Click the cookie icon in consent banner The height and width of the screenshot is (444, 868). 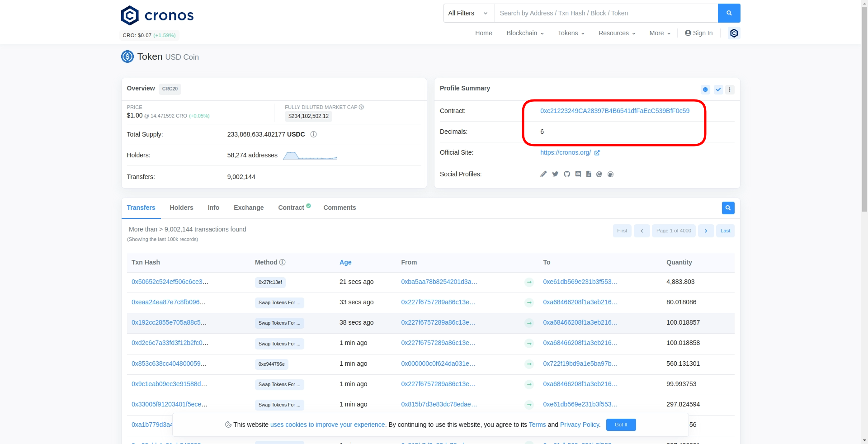point(228,425)
